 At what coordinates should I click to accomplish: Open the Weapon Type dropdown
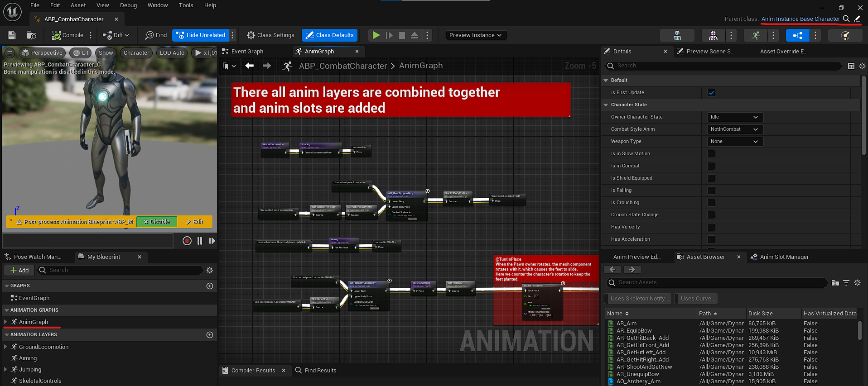(x=735, y=142)
